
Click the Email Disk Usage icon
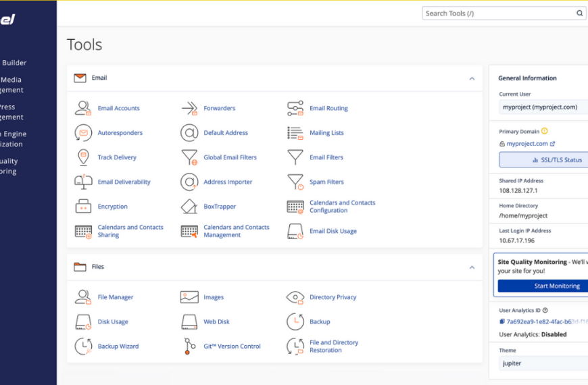(x=295, y=231)
